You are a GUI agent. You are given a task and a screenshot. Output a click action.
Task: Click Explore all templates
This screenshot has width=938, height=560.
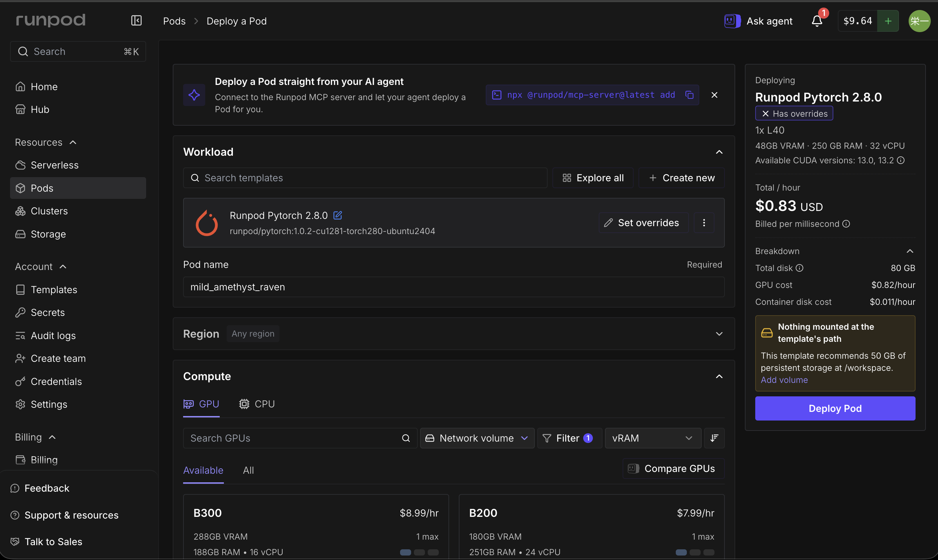(x=593, y=178)
